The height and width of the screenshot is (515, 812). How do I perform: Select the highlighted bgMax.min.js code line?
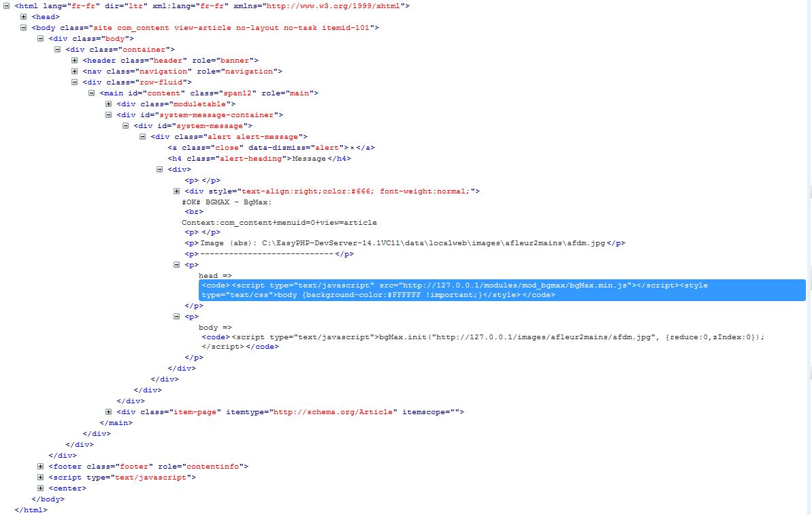coord(502,290)
